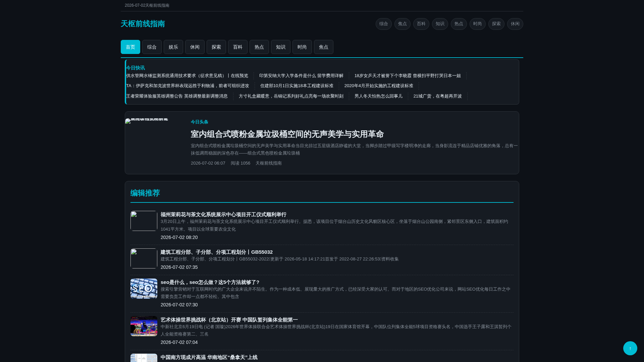Open the 焦点 navigation tab
Viewport: 644px width, 362px height.
324,47
